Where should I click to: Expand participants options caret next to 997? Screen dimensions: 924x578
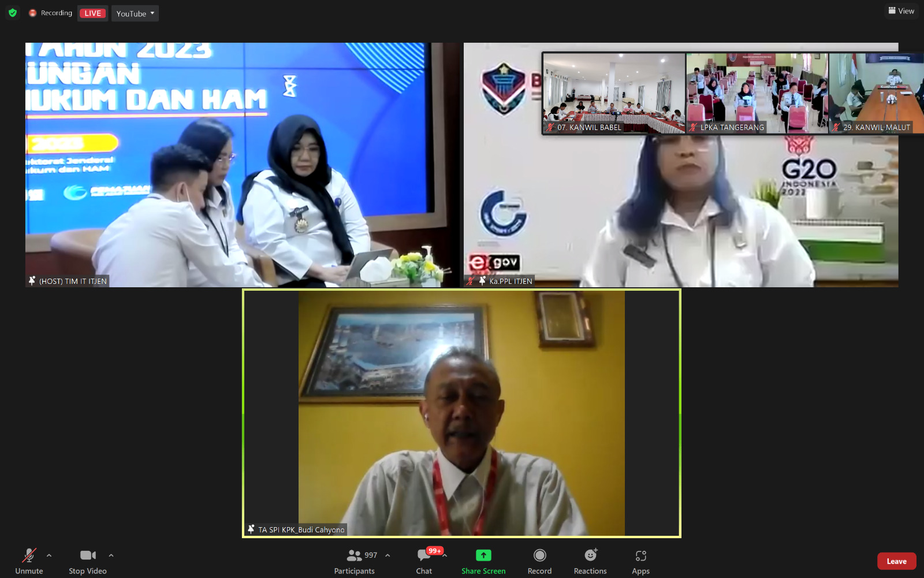(388, 555)
